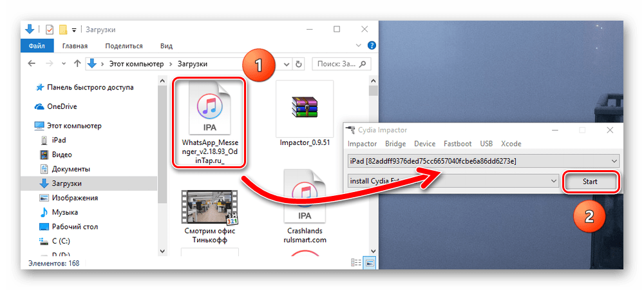The width and height of the screenshot is (644, 290).
Task: Open the Вид ribbon tab
Action: 166,46
